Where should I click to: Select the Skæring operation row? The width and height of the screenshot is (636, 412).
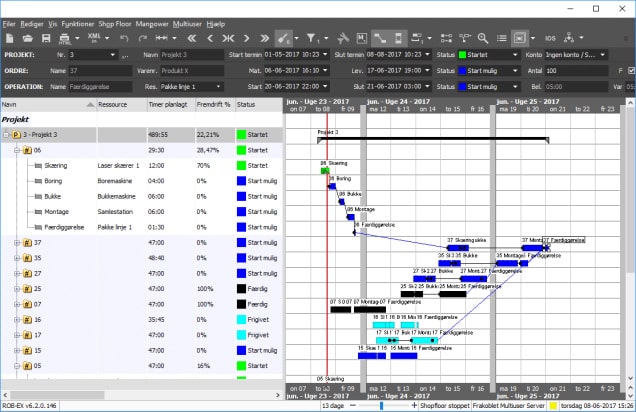(142, 165)
